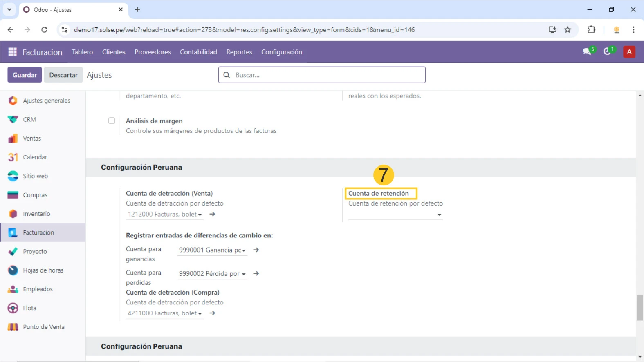Image resolution: width=644 pixels, height=362 pixels.
Task: Open the chat messages icon
Action: [x=587, y=51]
